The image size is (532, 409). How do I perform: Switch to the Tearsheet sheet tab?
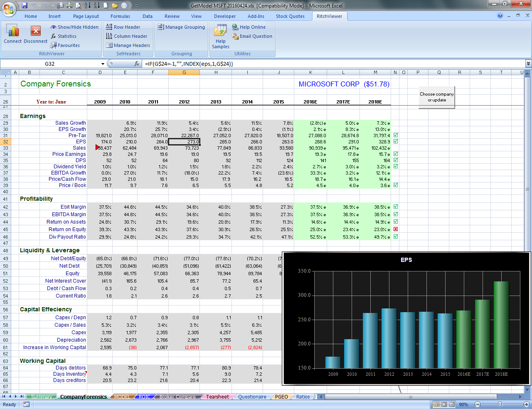(x=217, y=397)
